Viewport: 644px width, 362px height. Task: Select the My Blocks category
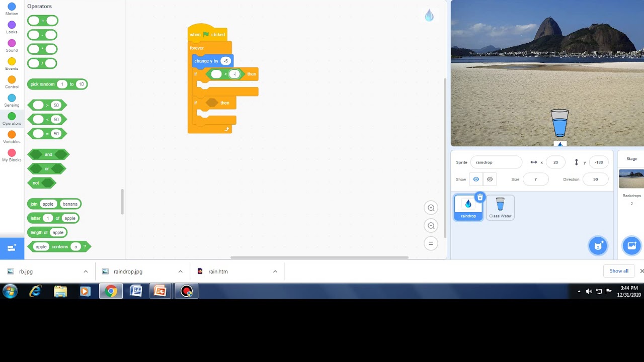coord(12,155)
